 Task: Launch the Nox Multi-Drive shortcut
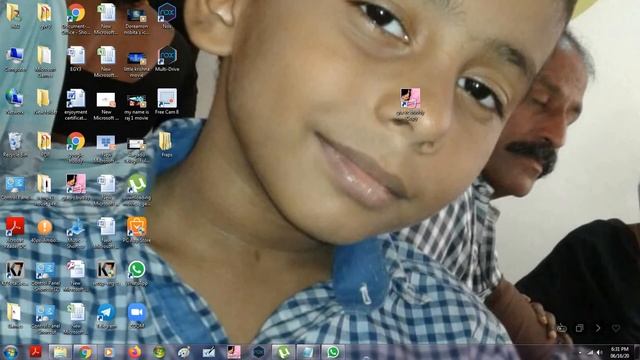pyautogui.click(x=167, y=59)
